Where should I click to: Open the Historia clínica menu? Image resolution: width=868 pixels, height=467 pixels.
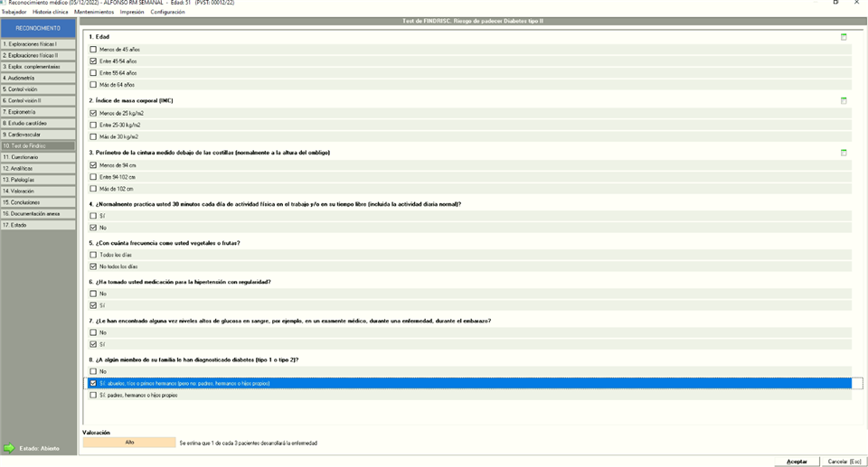(x=50, y=12)
